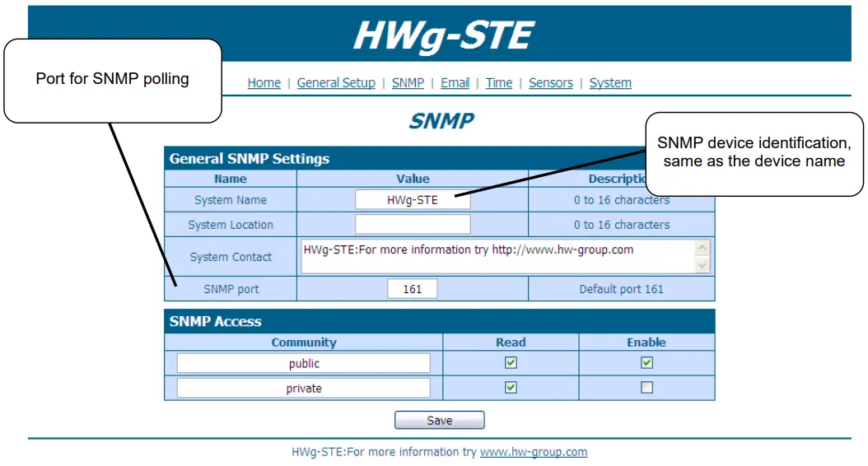The width and height of the screenshot is (868, 466).
Task: Check Enable box for private community
Action: [646, 388]
